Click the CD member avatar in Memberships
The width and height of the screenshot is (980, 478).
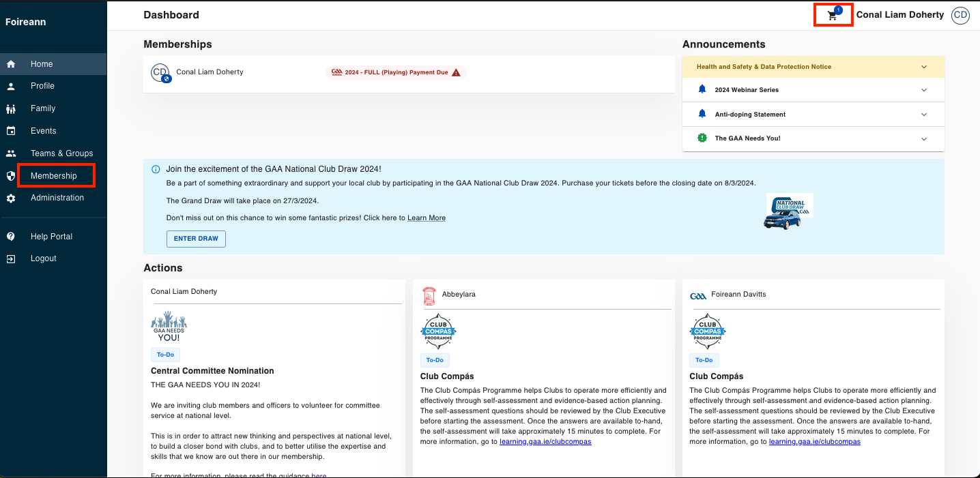click(160, 72)
